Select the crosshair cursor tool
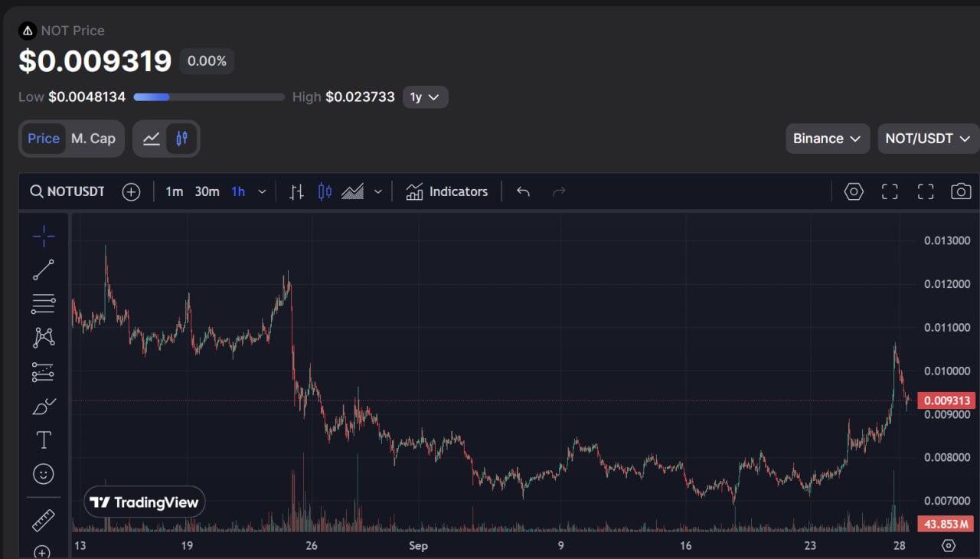The image size is (980, 559). click(x=44, y=236)
